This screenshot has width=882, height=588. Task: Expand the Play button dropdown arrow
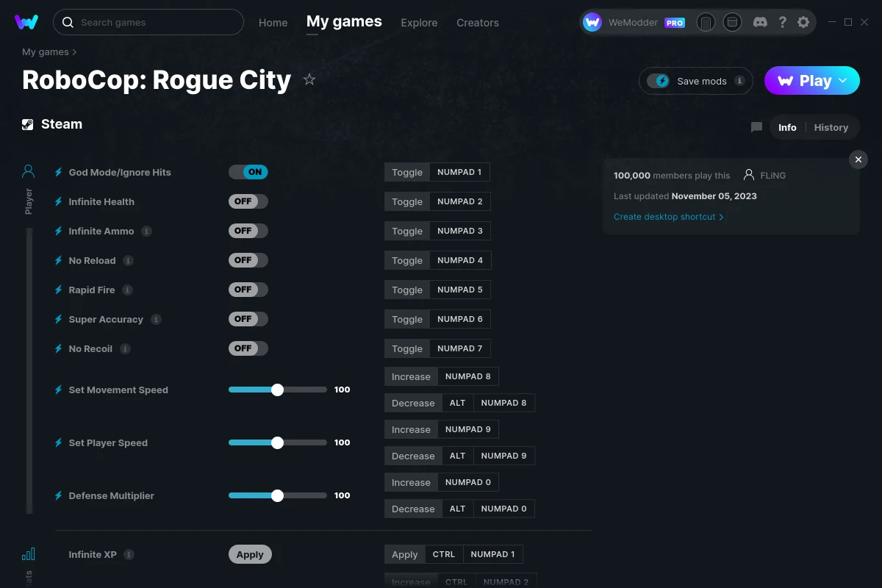tap(843, 81)
